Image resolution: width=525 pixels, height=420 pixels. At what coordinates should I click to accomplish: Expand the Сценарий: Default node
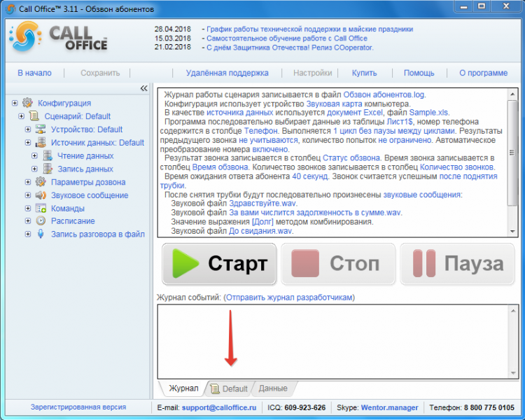(x=21, y=116)
